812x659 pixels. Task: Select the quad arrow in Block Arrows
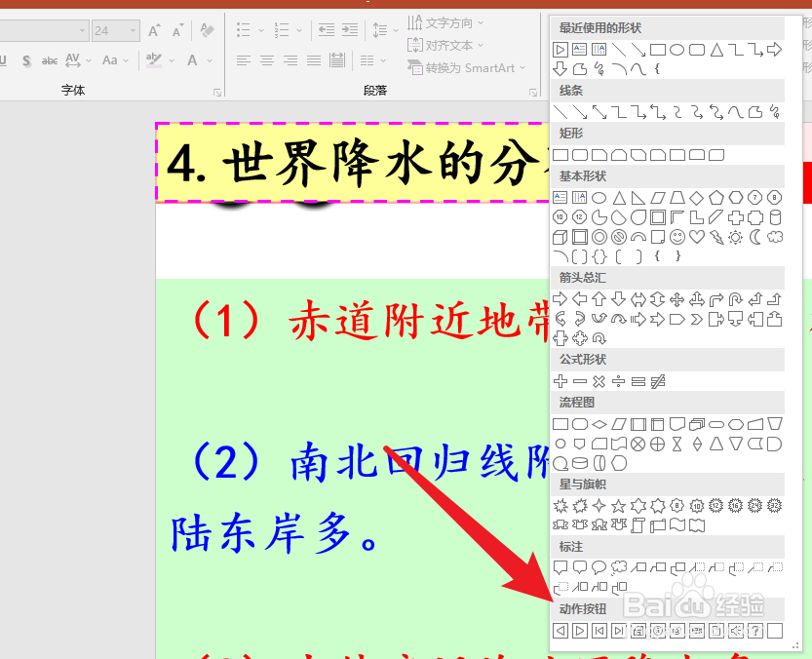click(x=677, y=299)
